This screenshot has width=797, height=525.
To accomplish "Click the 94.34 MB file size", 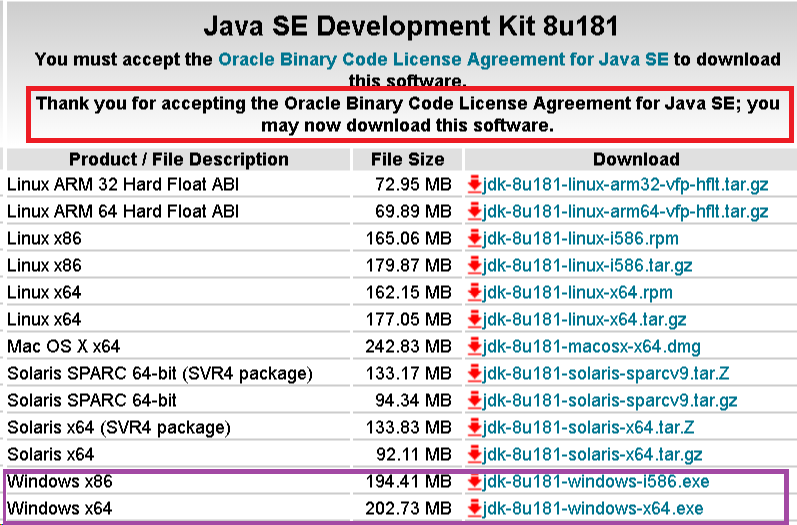I will coord(413,400).
